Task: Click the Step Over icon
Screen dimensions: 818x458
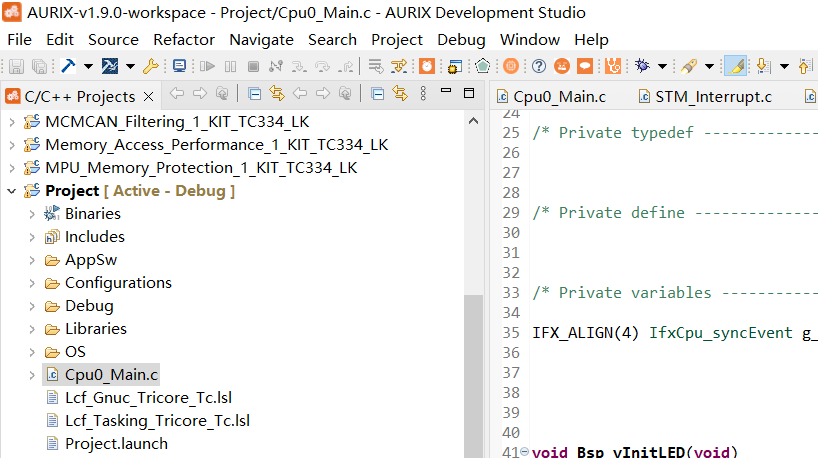Action: [322, 66]
